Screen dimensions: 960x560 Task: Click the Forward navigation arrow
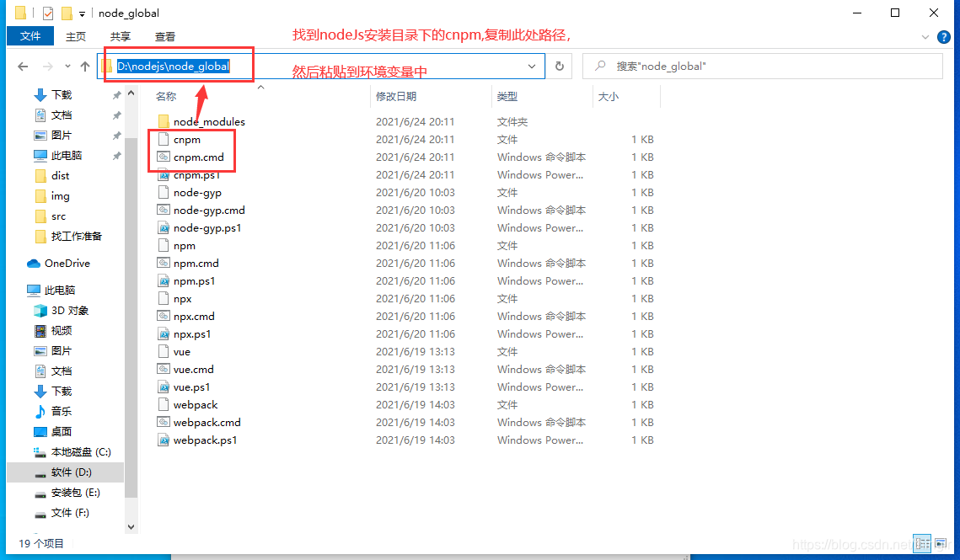point(47,66)
